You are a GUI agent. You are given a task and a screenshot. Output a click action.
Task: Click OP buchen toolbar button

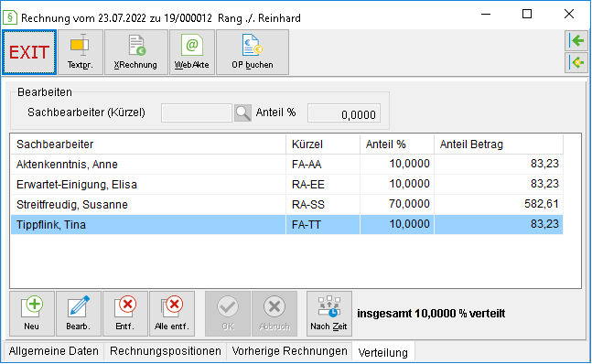[x=253, y=52]
